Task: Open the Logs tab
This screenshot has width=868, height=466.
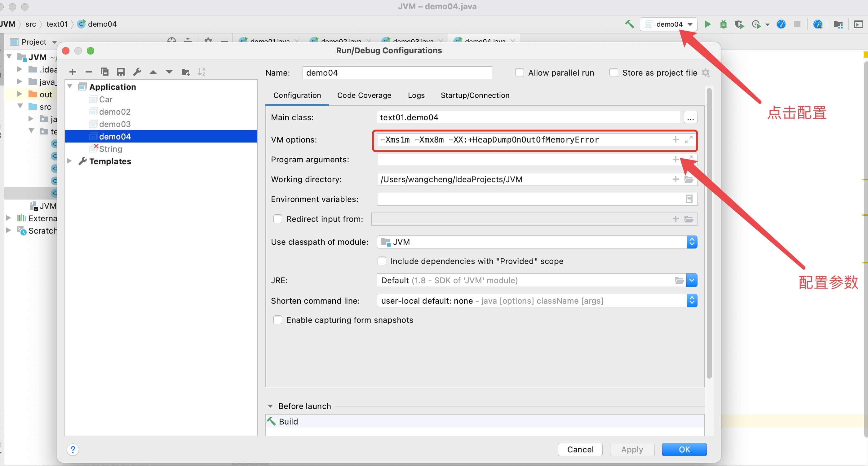Action: point(416,95)
